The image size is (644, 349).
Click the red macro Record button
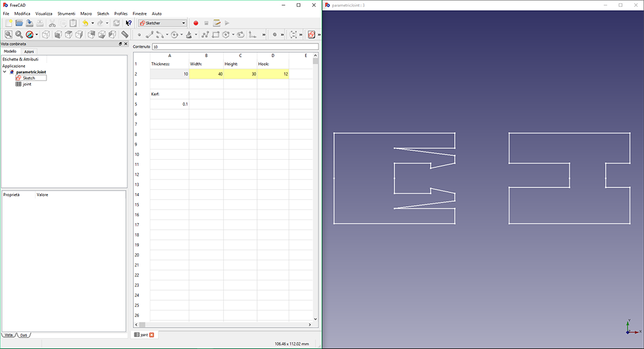[x=196, y=23]
